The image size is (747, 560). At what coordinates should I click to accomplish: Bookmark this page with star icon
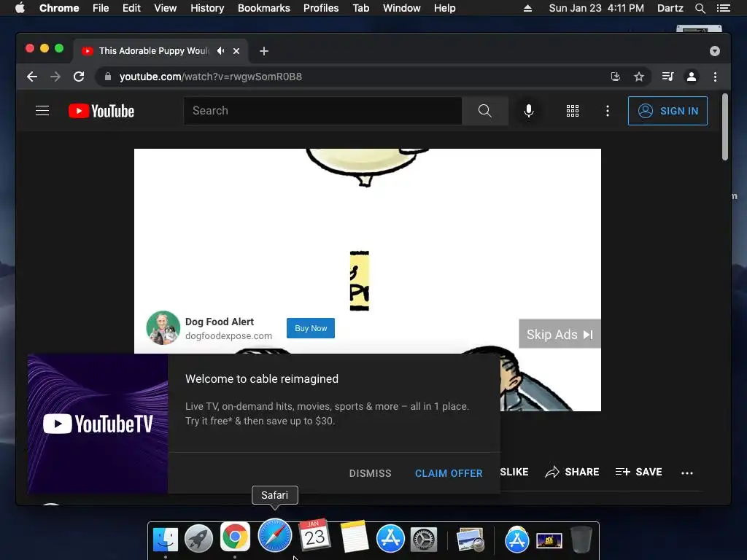point(639,77)
